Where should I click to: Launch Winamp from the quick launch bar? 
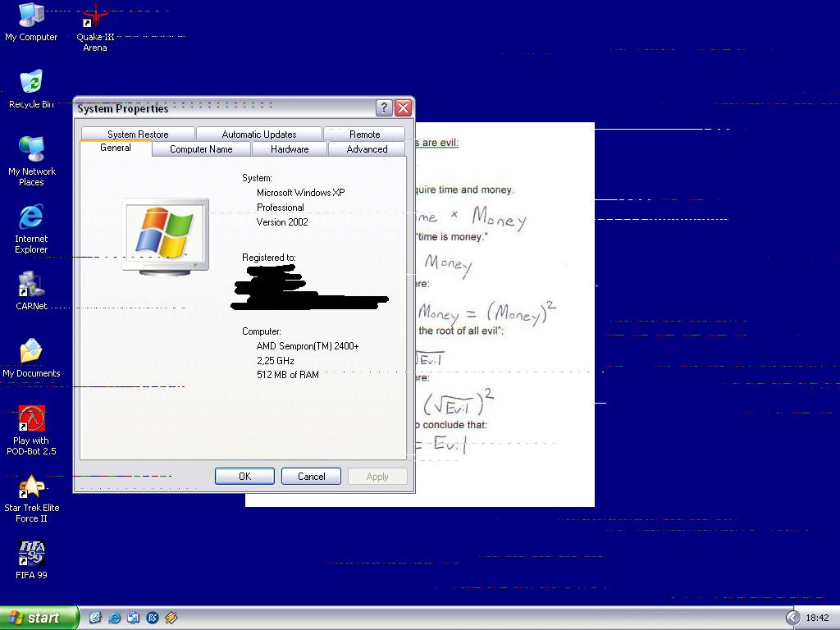click(x=171, y=618)
